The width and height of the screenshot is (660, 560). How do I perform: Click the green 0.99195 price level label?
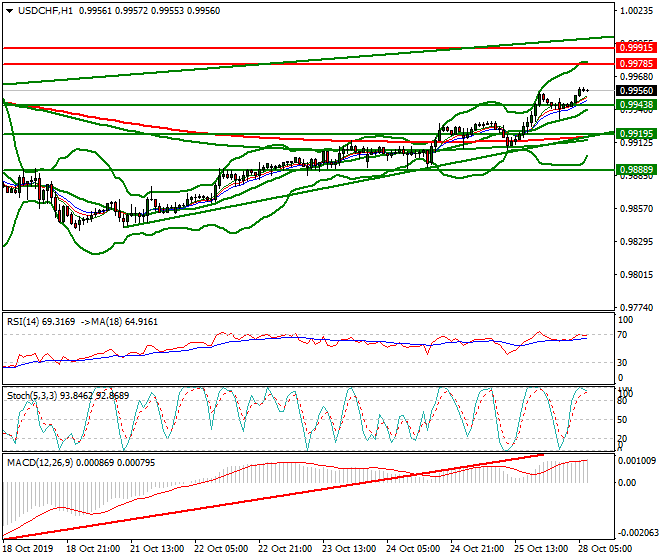pos(636,134)
